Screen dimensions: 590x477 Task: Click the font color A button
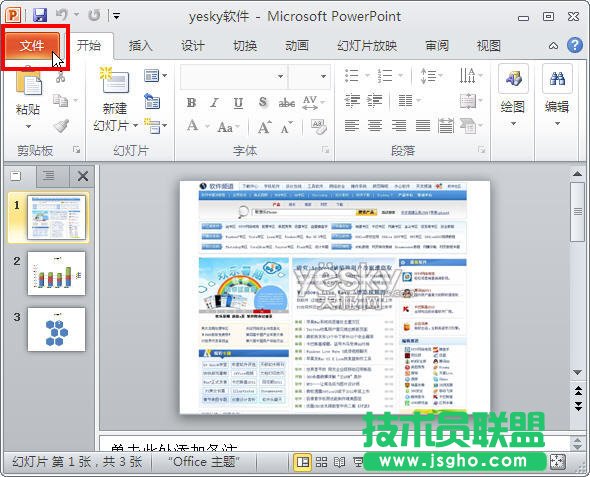[193, 126]
